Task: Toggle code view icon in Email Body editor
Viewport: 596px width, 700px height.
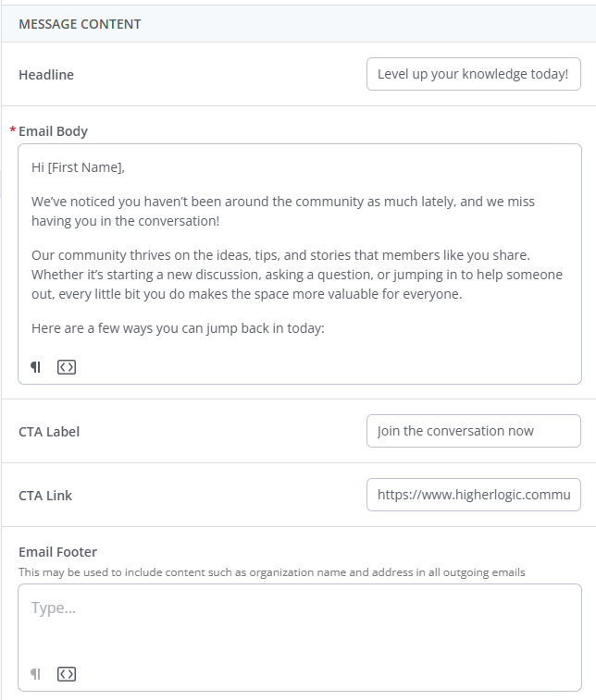Action: click(66, 367)
